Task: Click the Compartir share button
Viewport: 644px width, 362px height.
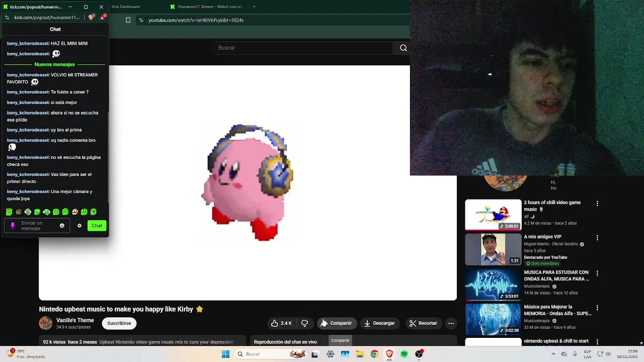Action: [337, 323]
